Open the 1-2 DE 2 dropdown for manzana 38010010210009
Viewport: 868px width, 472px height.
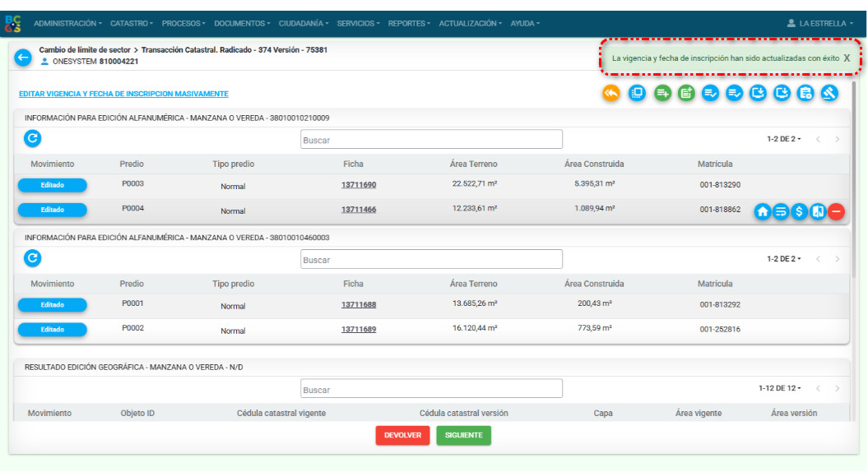point(783,140)
